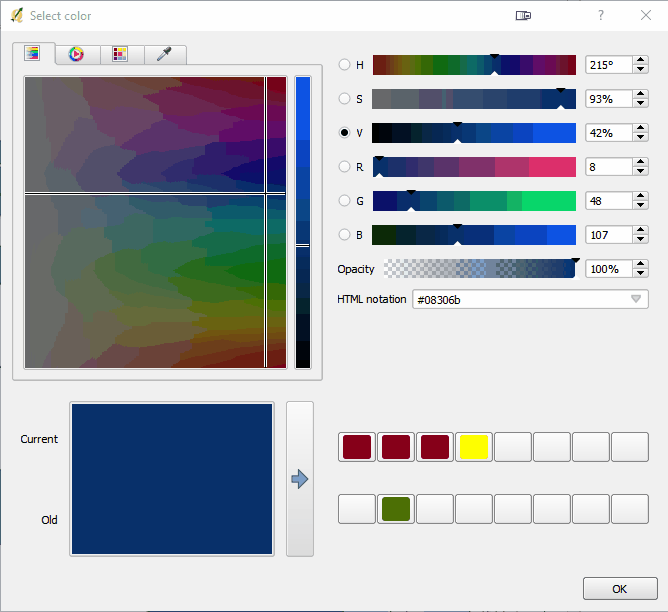This screenshot has width=668, height=612.
Task: Close the Select color dialog
Action: 646,15
